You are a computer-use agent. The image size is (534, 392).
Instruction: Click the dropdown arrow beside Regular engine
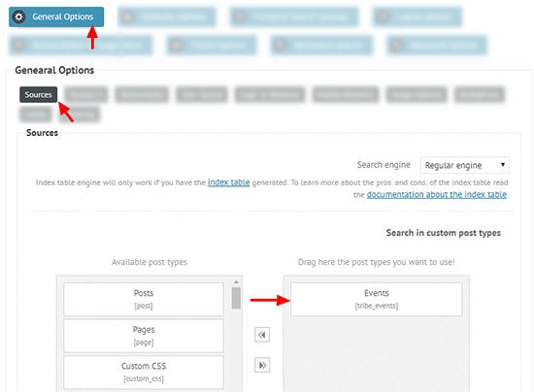[x=502, y=165]
